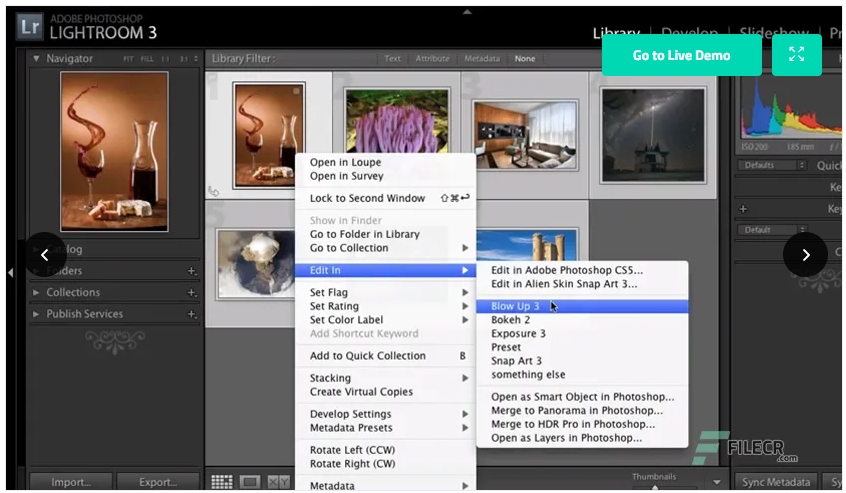Select the wine glasses thumbnail in grid
Image resolution: width=846 pixels, height=493 pixels.
(268, 135)
